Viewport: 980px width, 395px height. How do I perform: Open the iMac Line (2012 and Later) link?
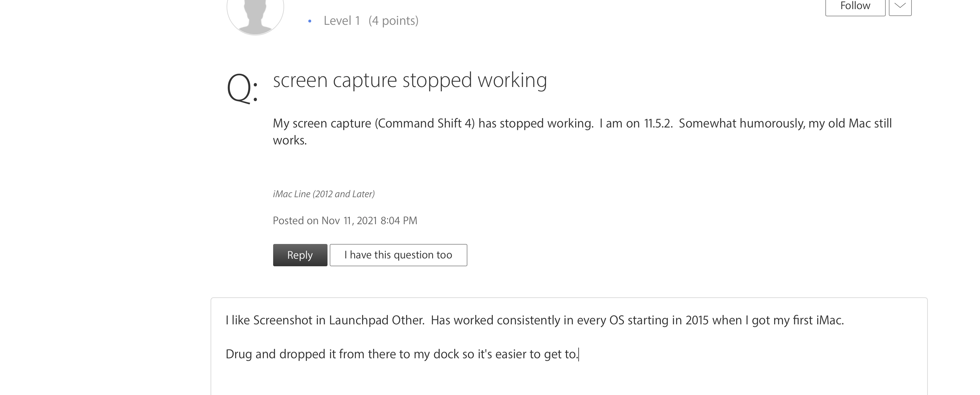tap(323, 194)
